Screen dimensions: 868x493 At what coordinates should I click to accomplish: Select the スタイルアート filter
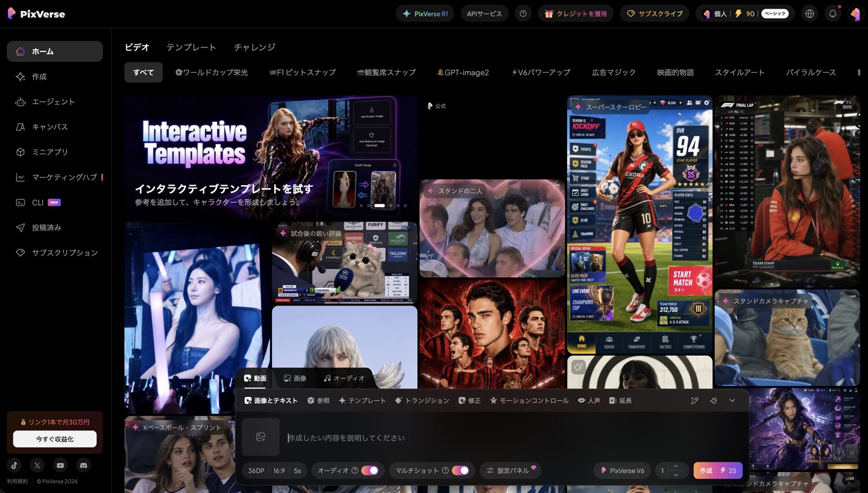point(740,72)
